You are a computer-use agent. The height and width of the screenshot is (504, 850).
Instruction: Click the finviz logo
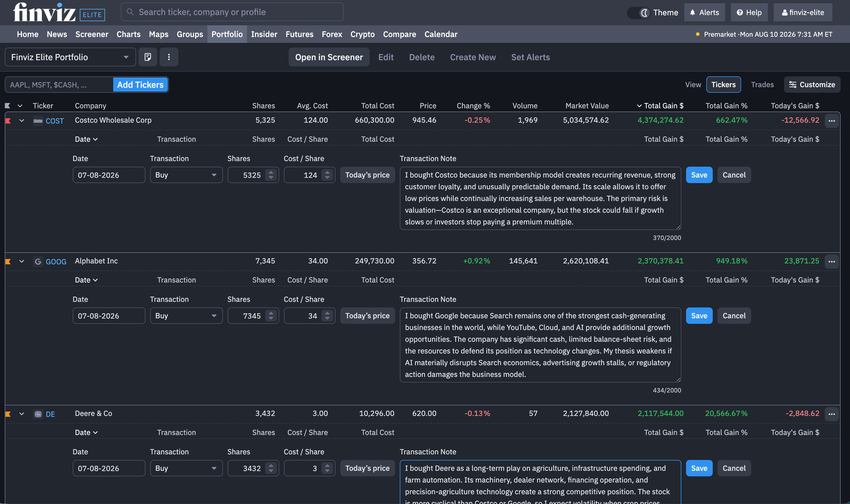pyautogui.click(x=44, y=12)
